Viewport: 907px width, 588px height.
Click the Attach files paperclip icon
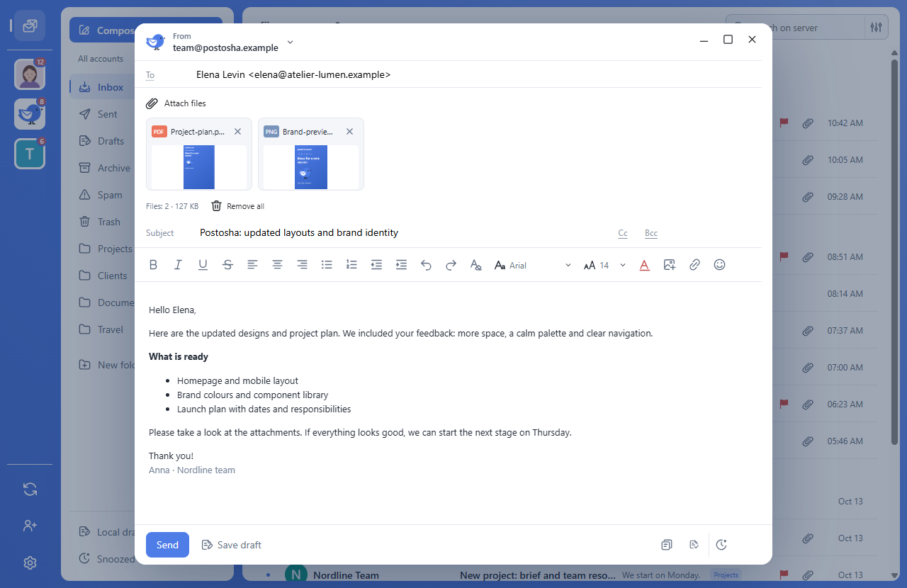point(152,103)
